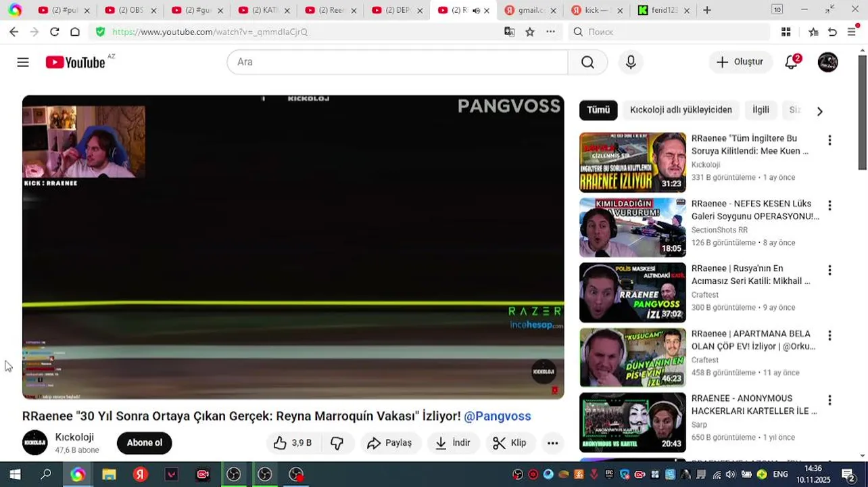Open the YouTube hamburger guide menu
868x487 pixels.
click(23, 62)
